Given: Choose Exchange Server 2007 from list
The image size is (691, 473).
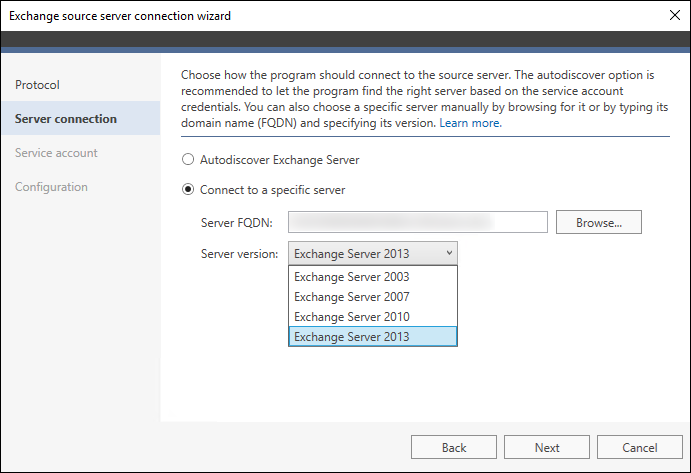Looking at the screenshot, I should point(373,297).
